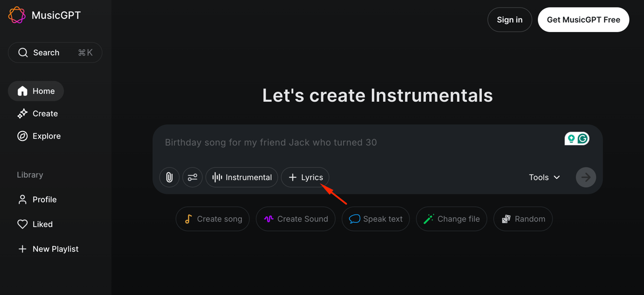
Task: Click the Grammarly G icon
Action: 583,138
